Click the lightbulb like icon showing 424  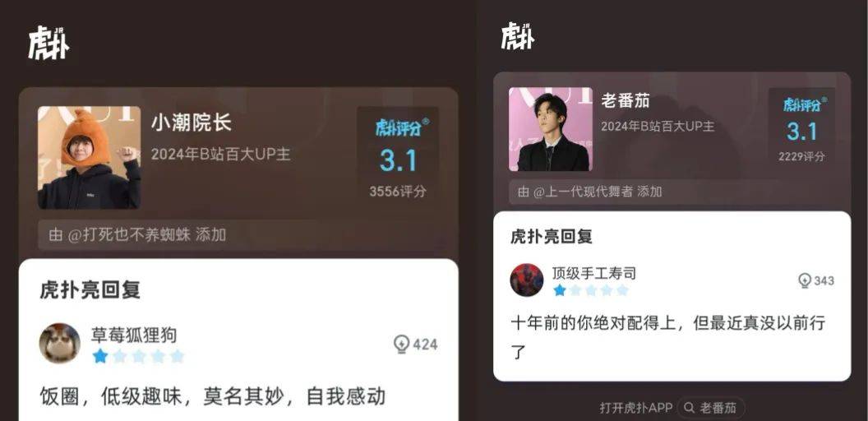tap(401, 344)
